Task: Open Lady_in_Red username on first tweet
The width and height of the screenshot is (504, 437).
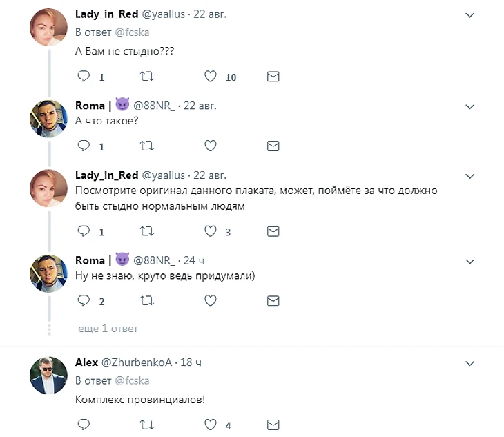Action: [106, 14]
